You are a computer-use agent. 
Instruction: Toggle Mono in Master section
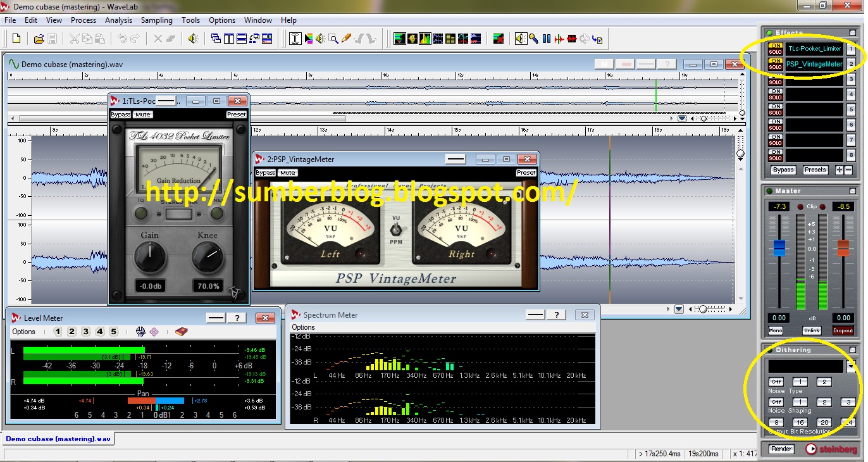[776, 330]
